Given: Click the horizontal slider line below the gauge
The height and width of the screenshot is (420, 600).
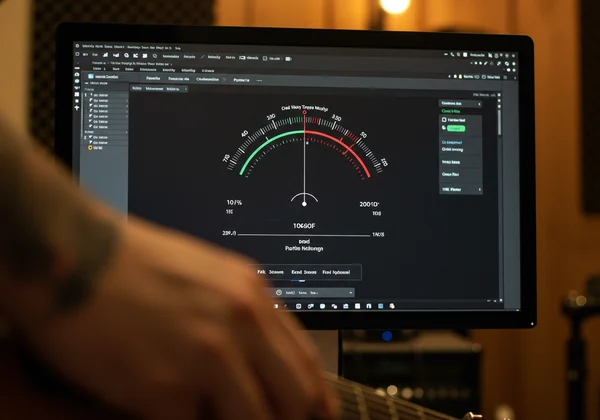Looking at the screenshot, I should [304, 235].
